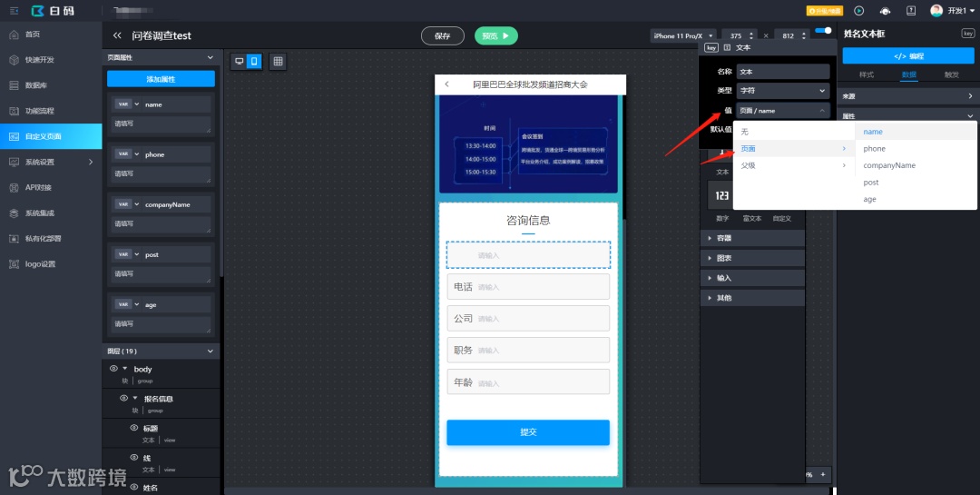Screen dimensions: 980x495
Task: Click the 提交 button in the preview
Action: pyautogui.click(x=528, y=432)
